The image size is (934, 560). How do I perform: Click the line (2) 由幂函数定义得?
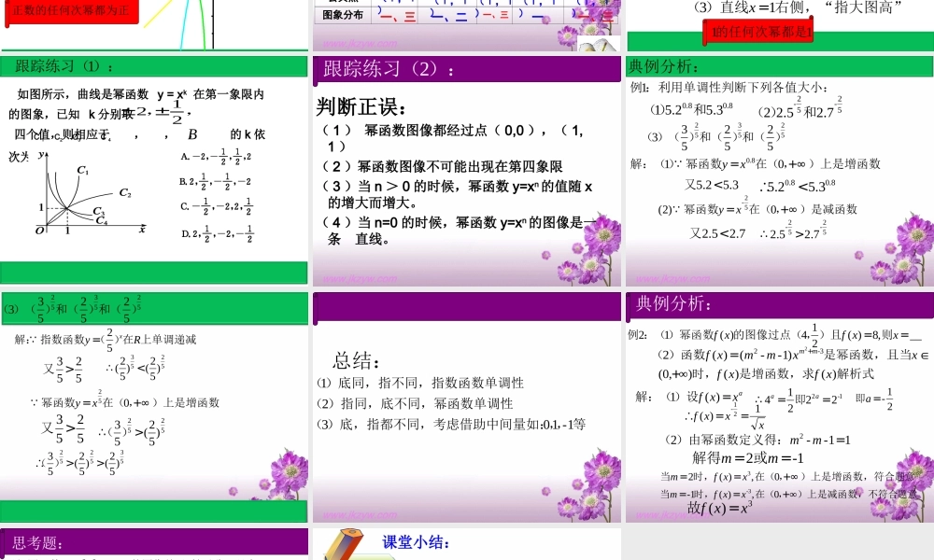tap(757, 440)
